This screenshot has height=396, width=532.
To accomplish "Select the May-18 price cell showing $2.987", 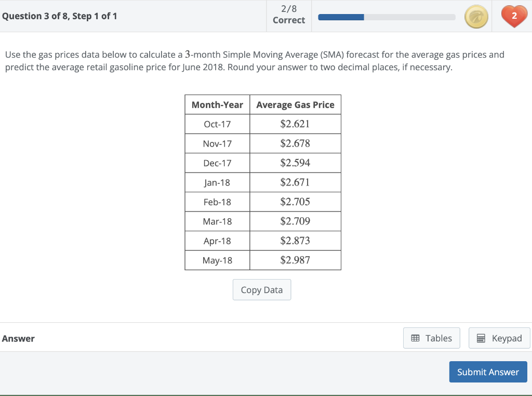I will click(x=295, y=260).
